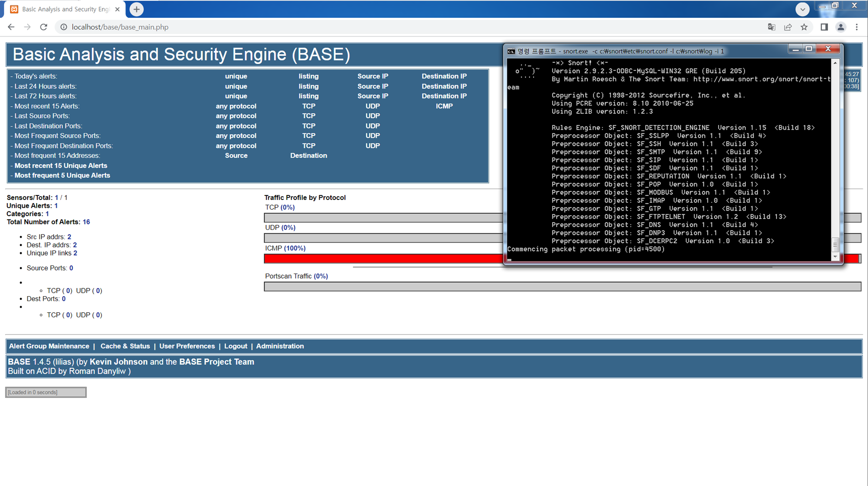Open Source for Most frequent 15 Addresses

[236, 155]
